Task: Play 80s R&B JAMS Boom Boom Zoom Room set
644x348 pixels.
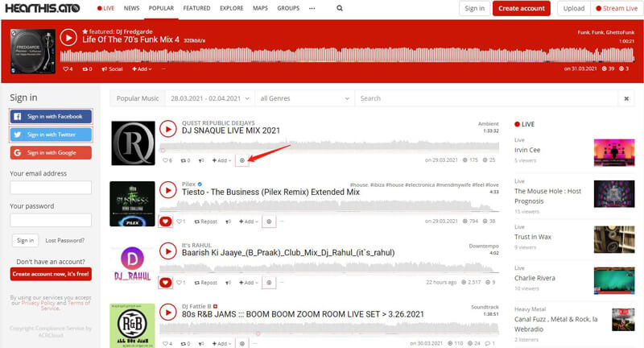Action: click(168, 313)
